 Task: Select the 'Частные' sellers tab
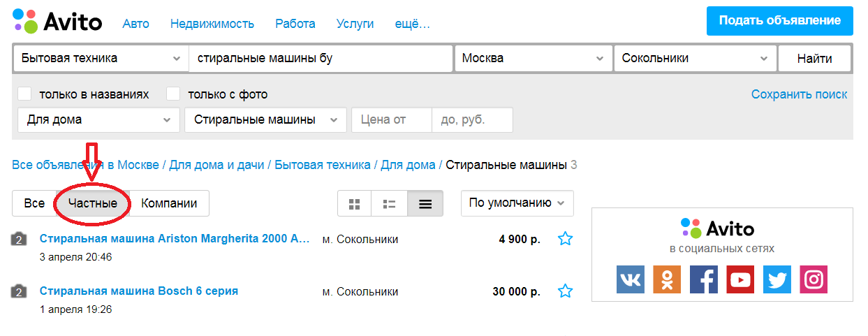(x=93, y=203)
